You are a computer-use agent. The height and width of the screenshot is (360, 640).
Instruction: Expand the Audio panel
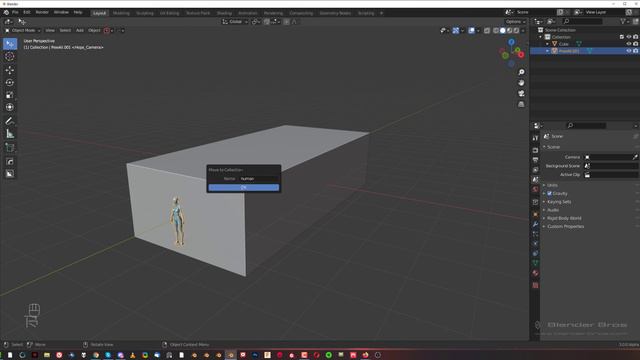(x=553, y=210)
